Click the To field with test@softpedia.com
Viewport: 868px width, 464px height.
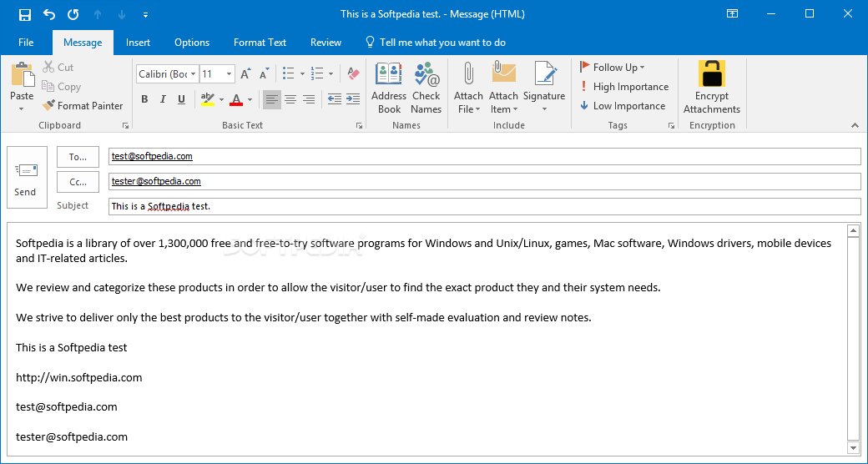coord(484,157)
